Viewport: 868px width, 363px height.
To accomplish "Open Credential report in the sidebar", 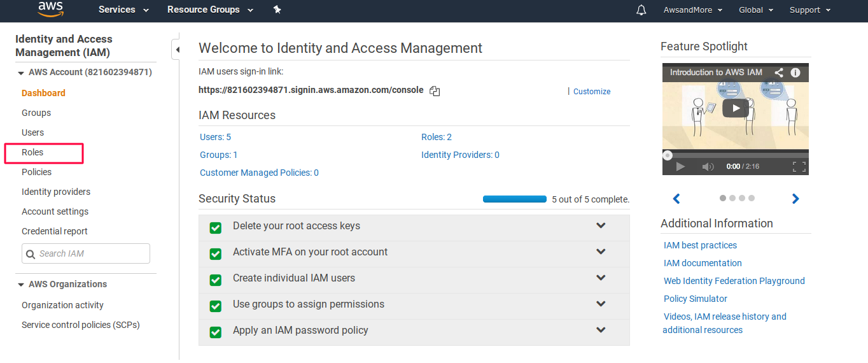I will pyautogui.click(x=55, y=231).
